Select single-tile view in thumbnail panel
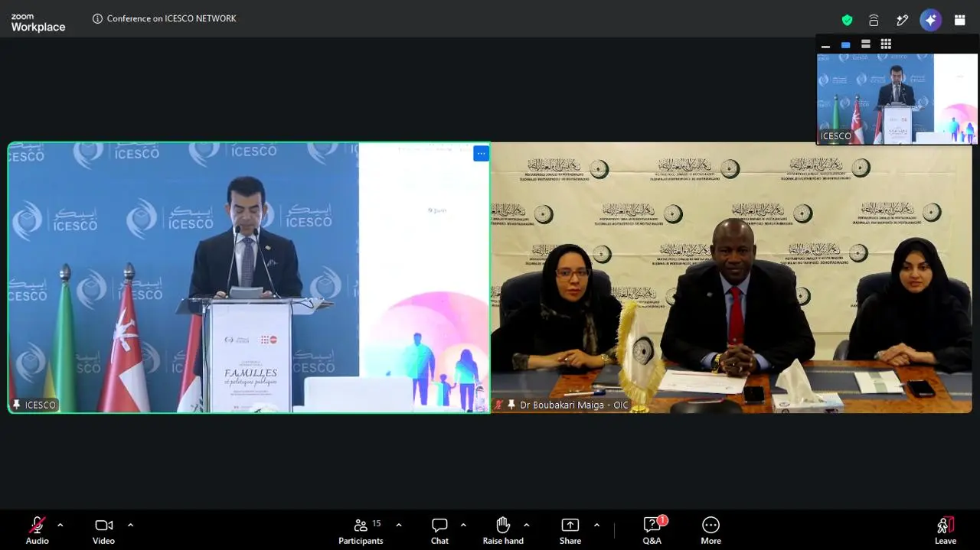The width and height of the screenshot is (980, 550). point(845,45)
